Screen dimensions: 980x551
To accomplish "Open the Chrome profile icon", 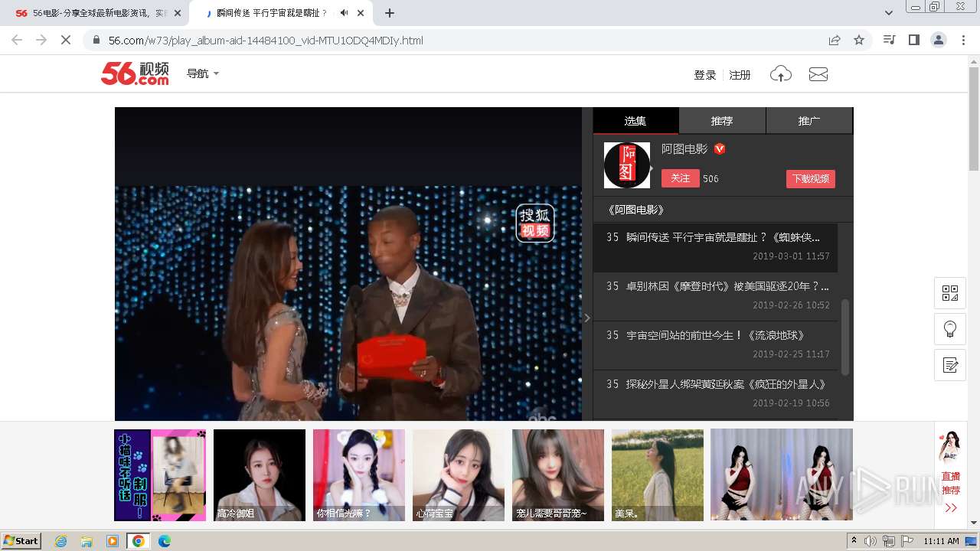I will point(939,40).
